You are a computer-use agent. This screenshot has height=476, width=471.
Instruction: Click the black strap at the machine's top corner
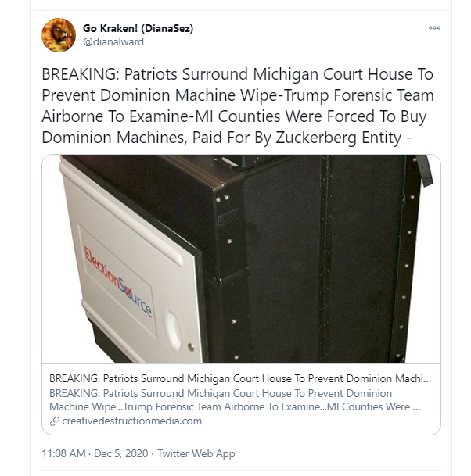pyautogui.click(x=425, y=170)
